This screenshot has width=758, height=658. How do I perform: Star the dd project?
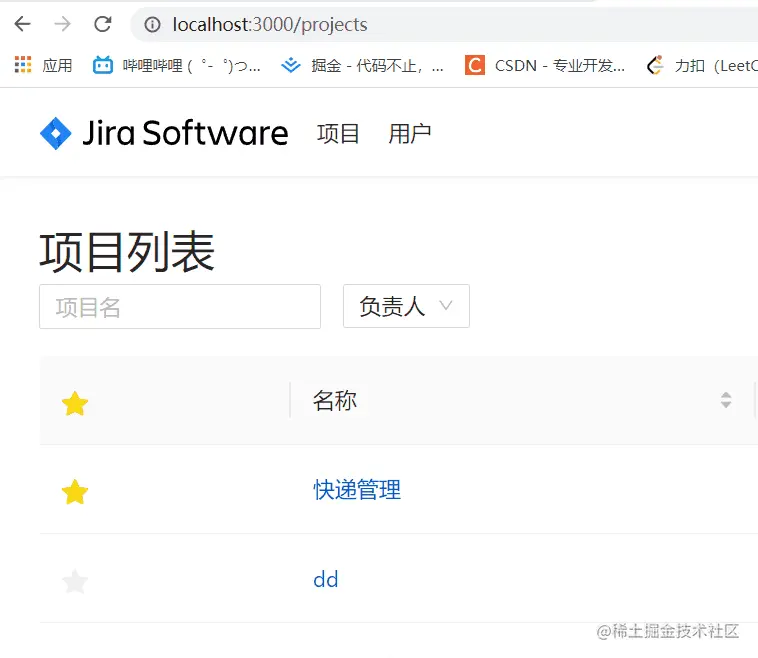(75, 581)
